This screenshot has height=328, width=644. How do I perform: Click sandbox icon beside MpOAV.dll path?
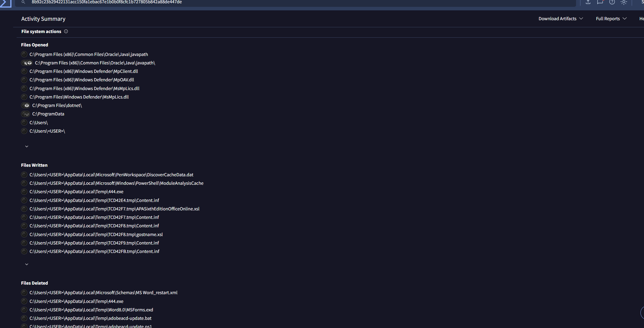coord(24,80)
